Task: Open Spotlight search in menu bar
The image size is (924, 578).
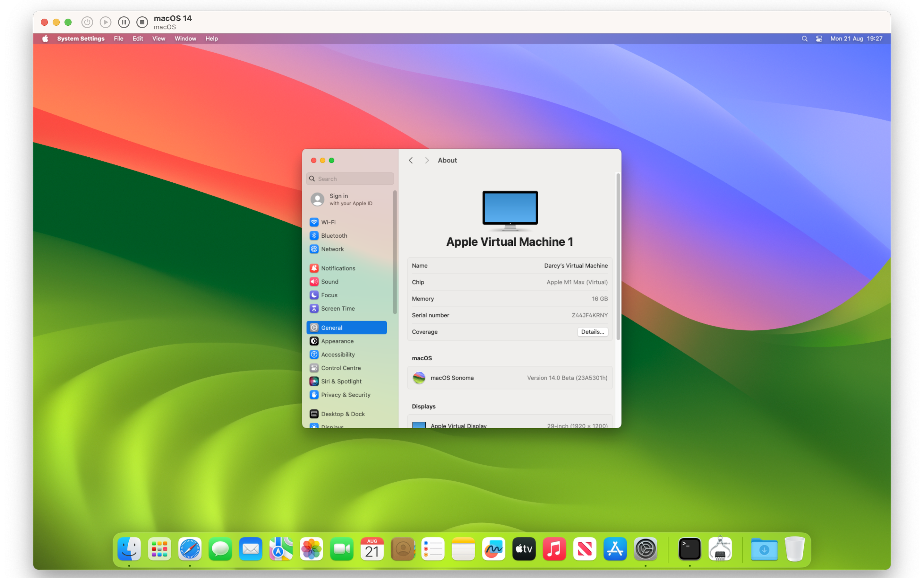Action: click(x=804, y=39)
